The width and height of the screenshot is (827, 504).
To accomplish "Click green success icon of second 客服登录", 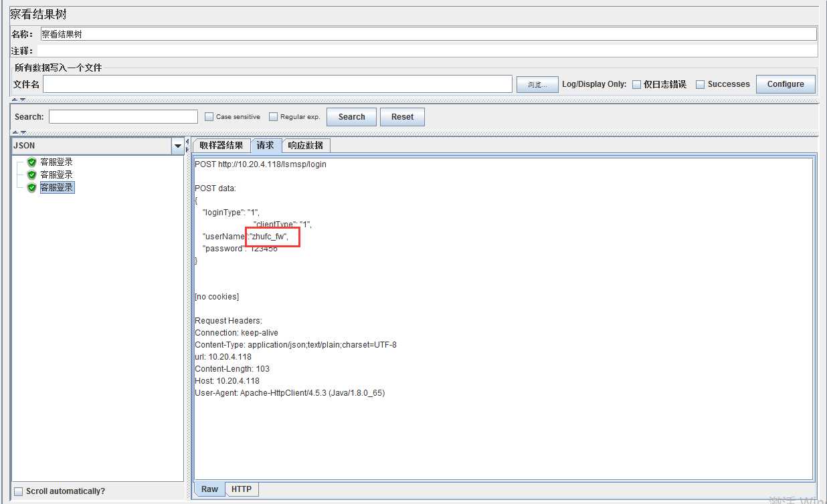I will tap(31, 174).
